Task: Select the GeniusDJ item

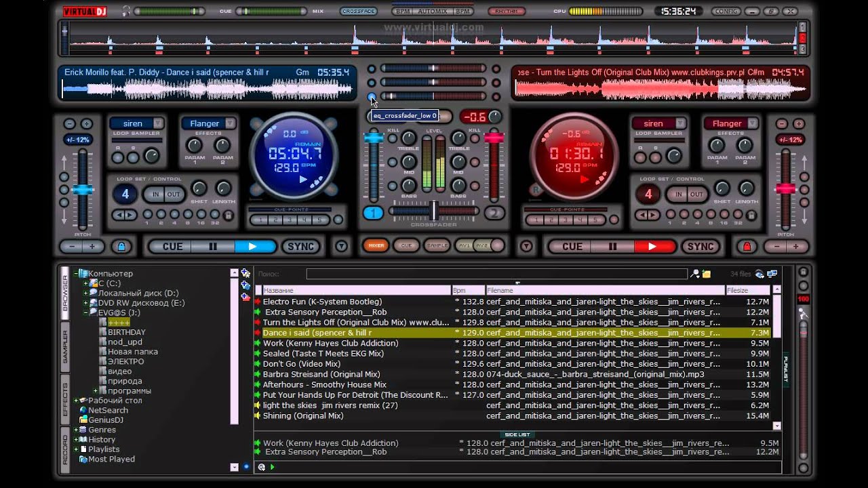Action: [106, 420]
